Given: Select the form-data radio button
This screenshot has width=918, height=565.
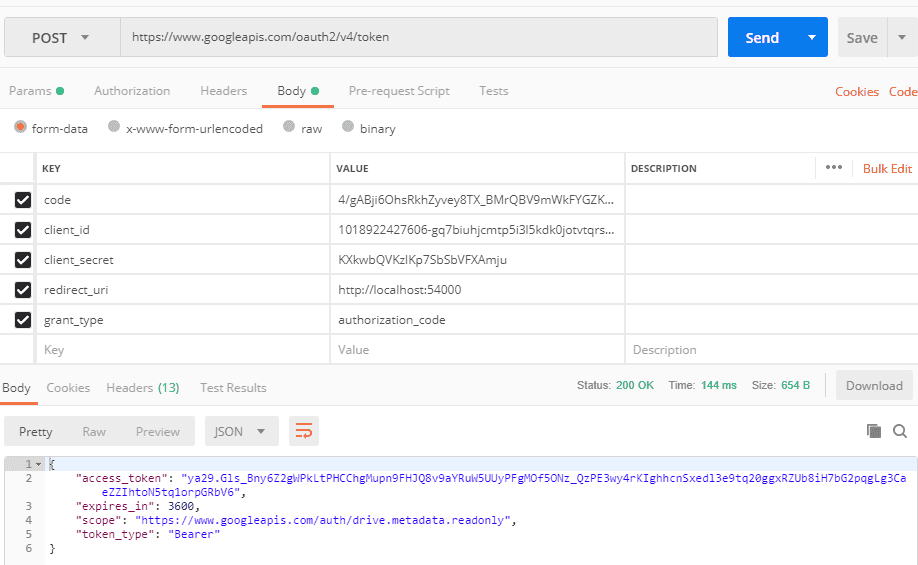Looking at the screenshot, I should pos(20,127).
